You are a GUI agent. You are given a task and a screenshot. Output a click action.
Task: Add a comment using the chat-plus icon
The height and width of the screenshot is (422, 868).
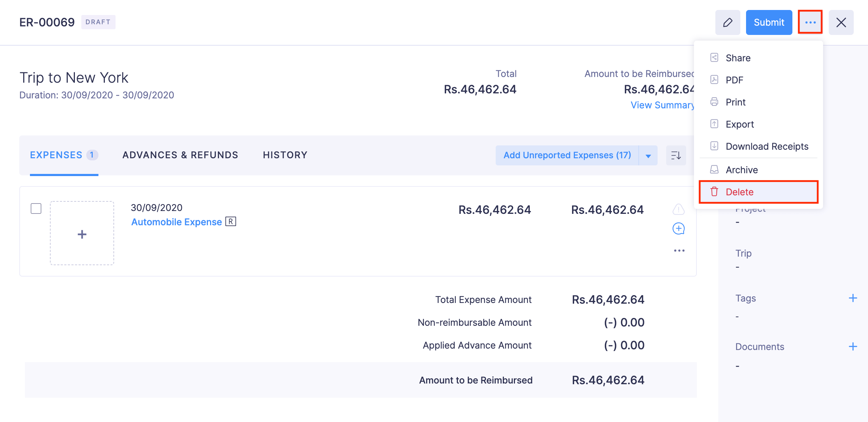coord(678,228)
